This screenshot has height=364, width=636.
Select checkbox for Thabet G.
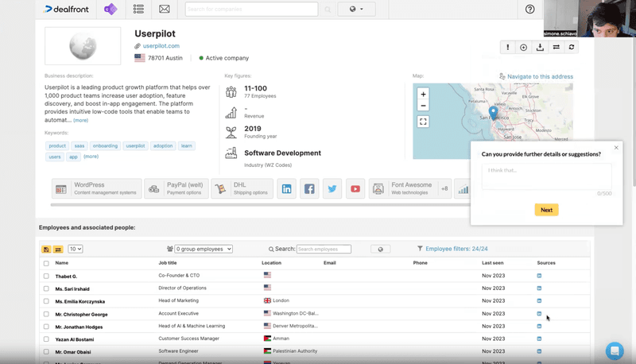[x=46, y=276]
